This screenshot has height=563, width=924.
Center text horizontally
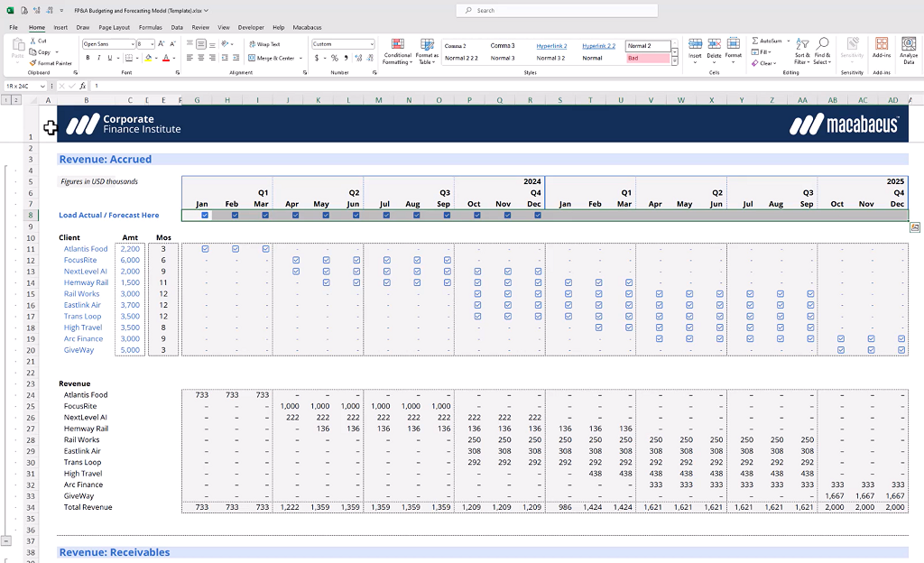(x=201, y=58)
